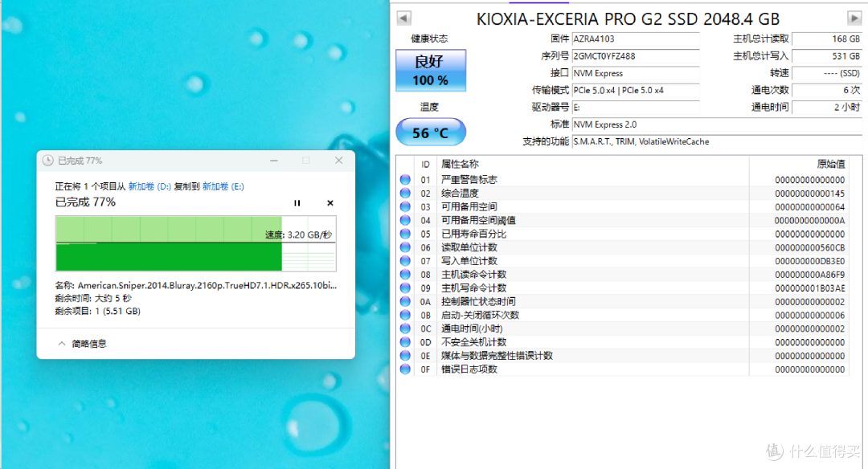Click the power on hours 2 小时 value
The width and height of the screenshot is (868, 469).
[827, 108]
